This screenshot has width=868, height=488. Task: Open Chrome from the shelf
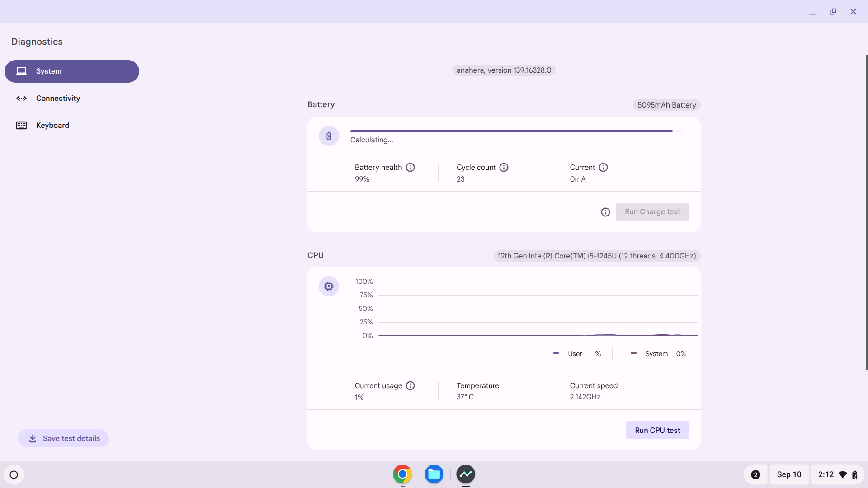[402, 474]
